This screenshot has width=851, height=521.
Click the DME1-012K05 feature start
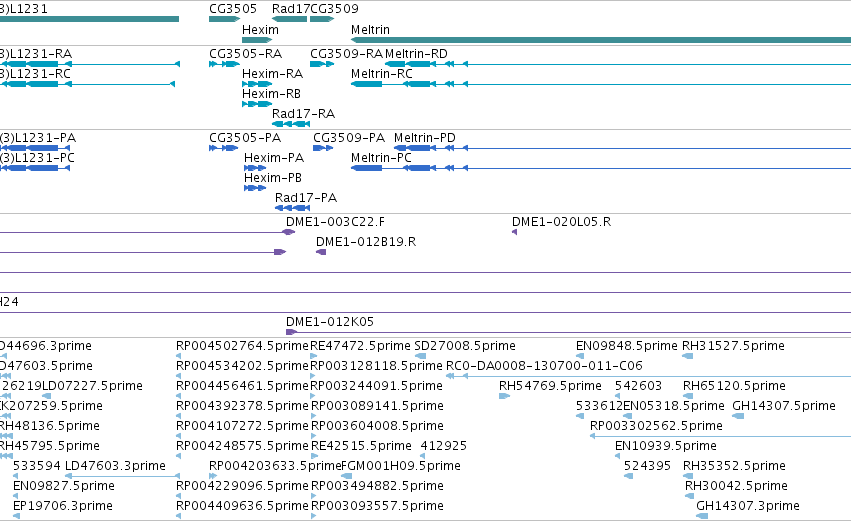click(x=291, y=332)
